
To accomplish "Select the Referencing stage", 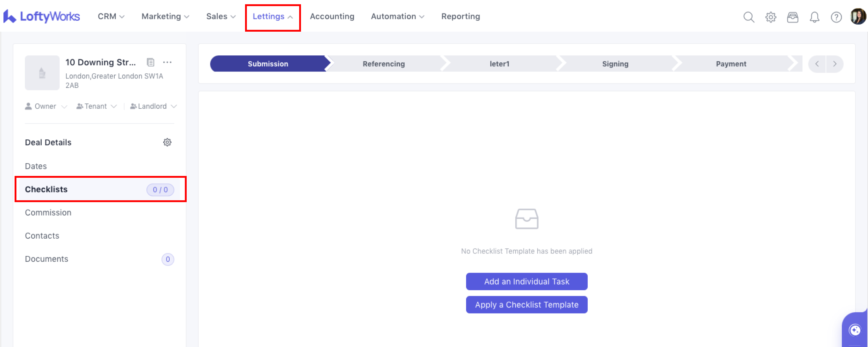I will [383, 64].
